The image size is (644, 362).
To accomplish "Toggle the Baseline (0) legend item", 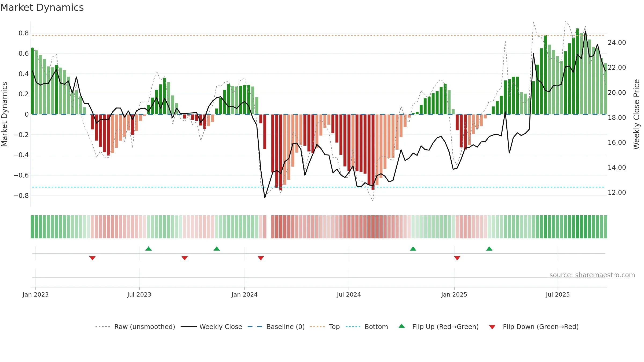I will [276, 327].
